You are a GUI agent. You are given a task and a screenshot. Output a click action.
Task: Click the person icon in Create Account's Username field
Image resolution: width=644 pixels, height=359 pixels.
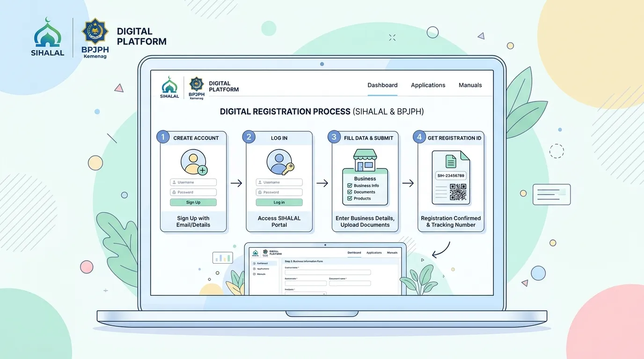[x=174, y=182]
